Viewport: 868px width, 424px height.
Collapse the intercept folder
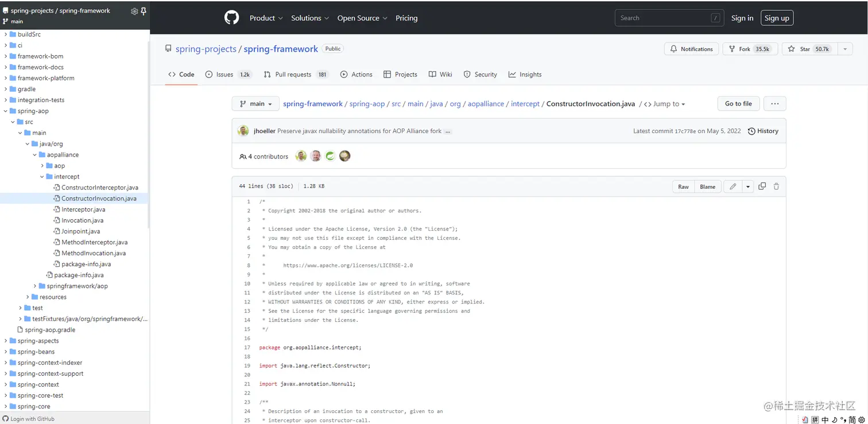coord(42,177)
